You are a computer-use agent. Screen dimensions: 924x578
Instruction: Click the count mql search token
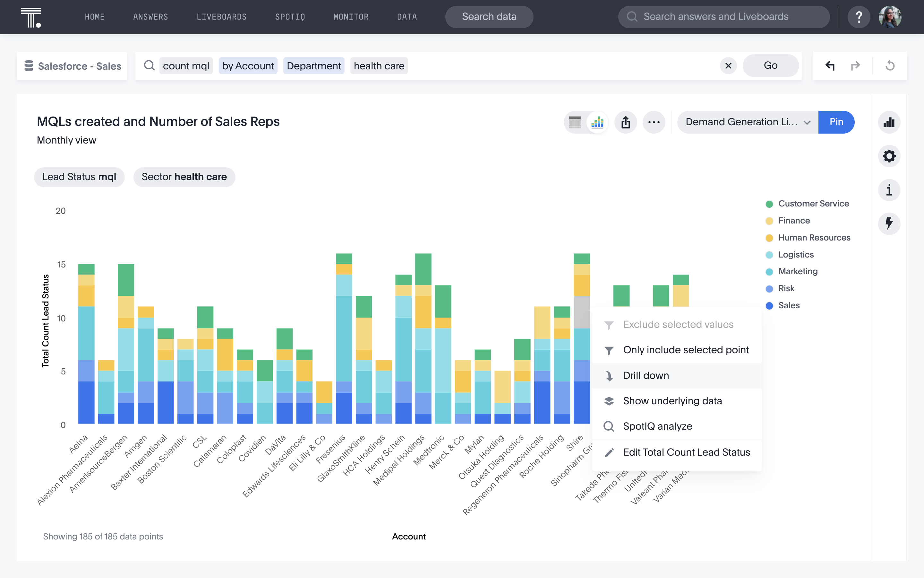186,66
